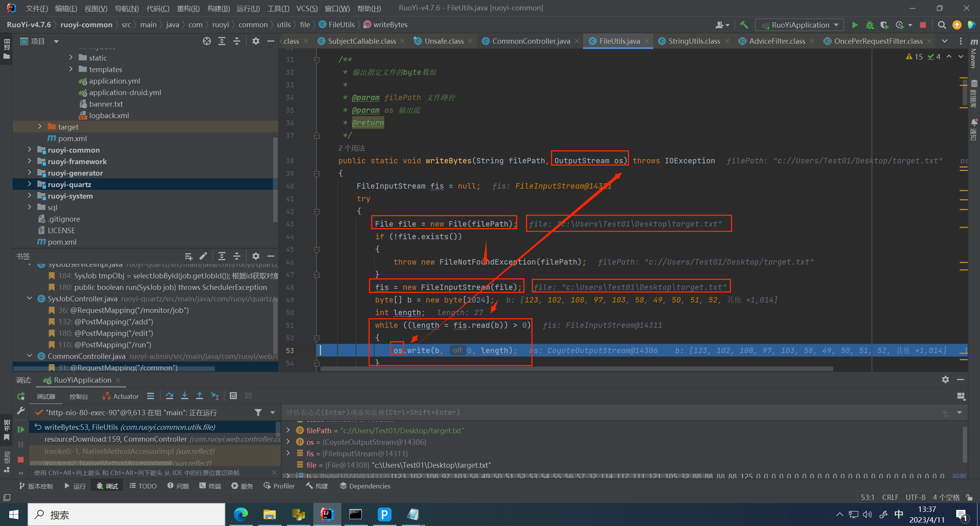
Task: Close the FileUtils.java tab
Action: (x=647, y=41)
